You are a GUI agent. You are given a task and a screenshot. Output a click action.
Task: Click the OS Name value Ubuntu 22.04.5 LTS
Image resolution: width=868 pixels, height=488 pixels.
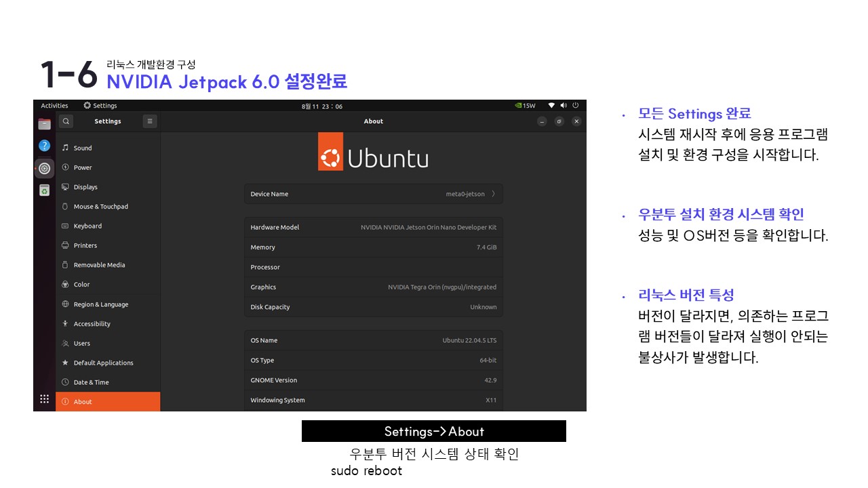pyautogui.click(x=469, y=340)
